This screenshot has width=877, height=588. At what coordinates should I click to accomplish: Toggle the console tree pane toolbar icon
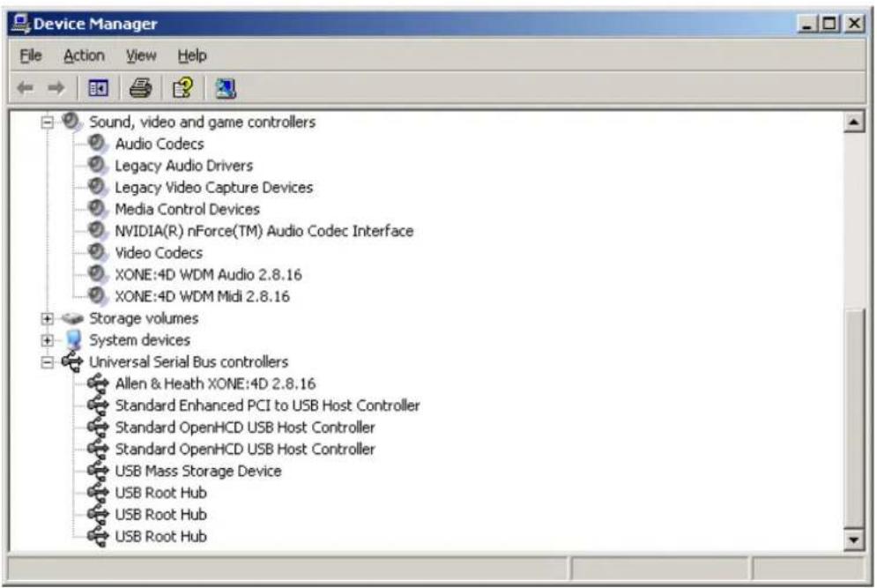tap(99, 88)
